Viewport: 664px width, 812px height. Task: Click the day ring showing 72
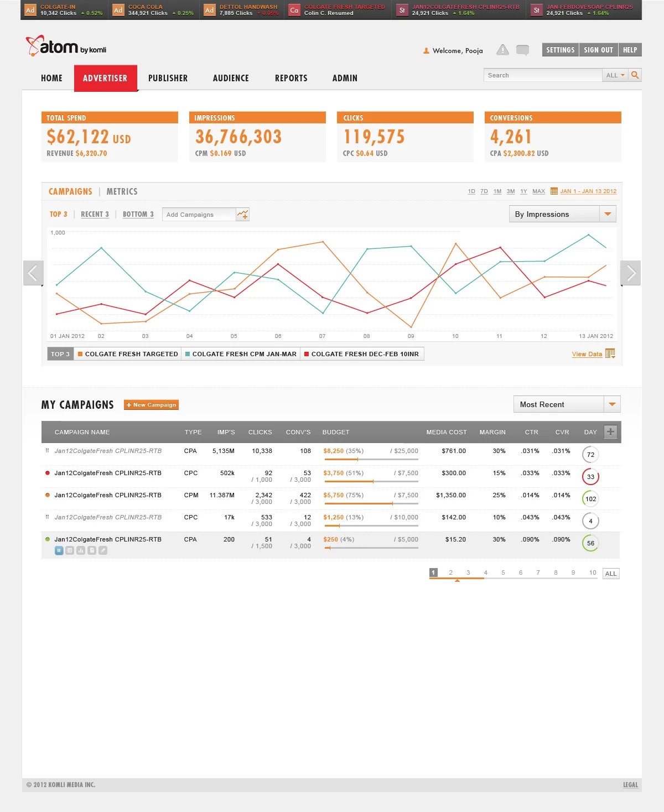(590, 455)
